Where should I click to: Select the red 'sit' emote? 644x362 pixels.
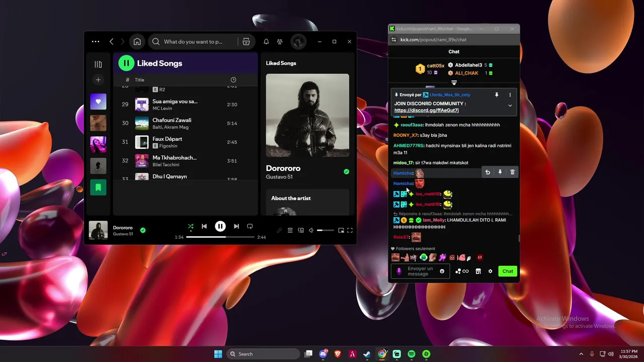pos(480,257)
